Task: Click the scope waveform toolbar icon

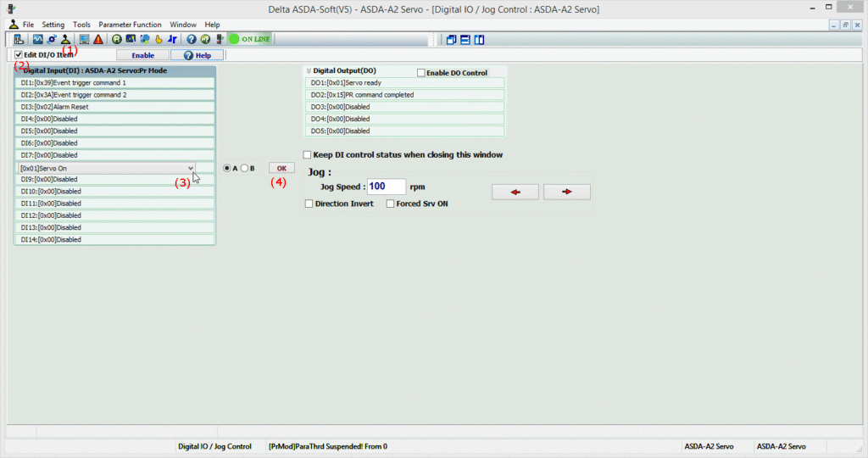Action: (38, 39)
